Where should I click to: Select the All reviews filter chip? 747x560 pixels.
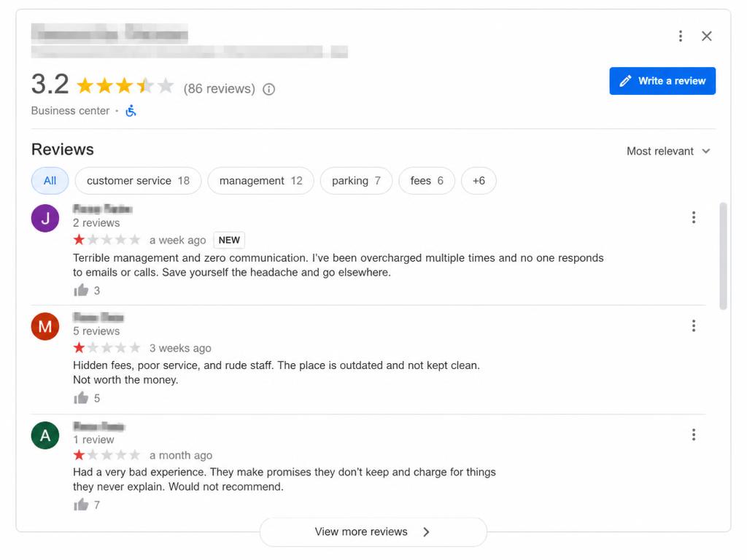coord(50,181)
